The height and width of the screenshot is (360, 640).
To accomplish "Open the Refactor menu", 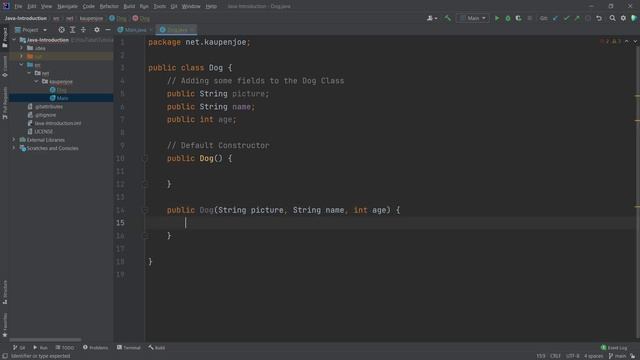I will pos(109,6).
